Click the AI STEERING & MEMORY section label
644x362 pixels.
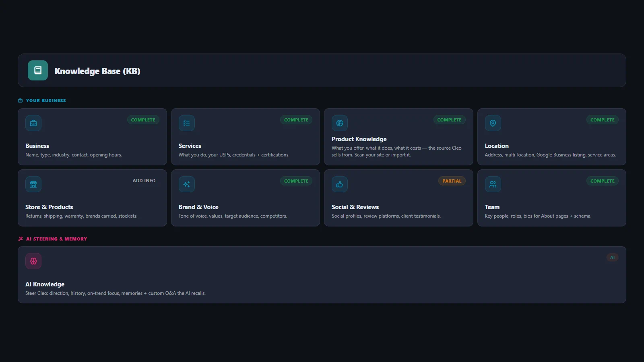coord(56,239)
